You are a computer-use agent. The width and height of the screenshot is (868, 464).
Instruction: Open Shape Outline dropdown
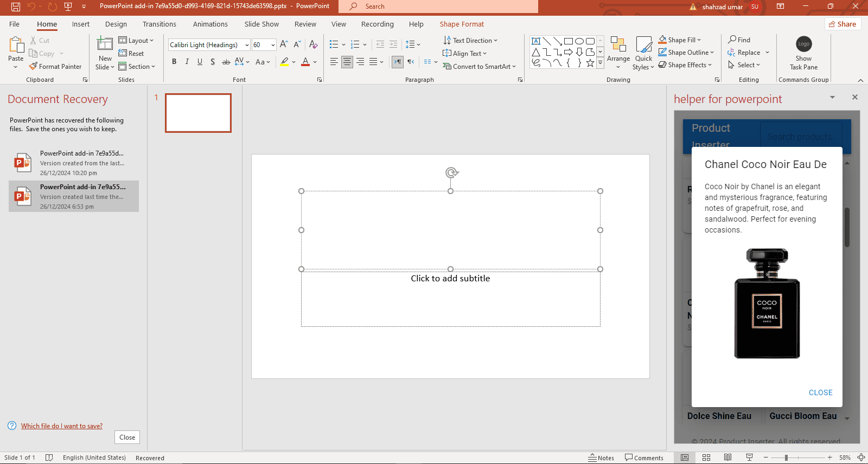tap(687, 53)
